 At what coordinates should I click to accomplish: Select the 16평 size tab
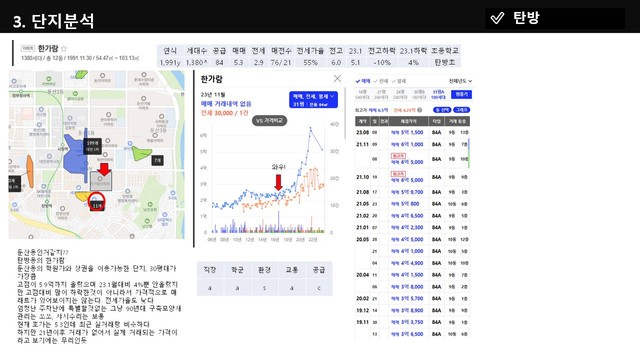click(362, 95)
